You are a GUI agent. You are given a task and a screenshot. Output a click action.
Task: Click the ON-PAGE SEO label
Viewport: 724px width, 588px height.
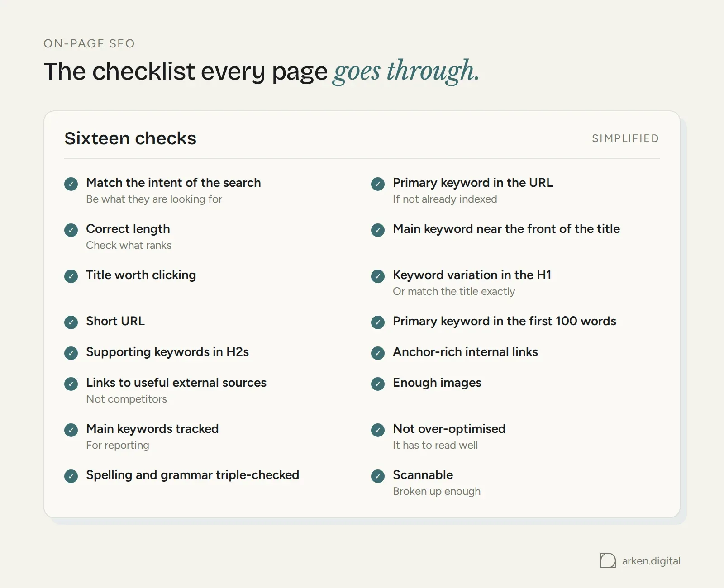click(x=89, y=43)
